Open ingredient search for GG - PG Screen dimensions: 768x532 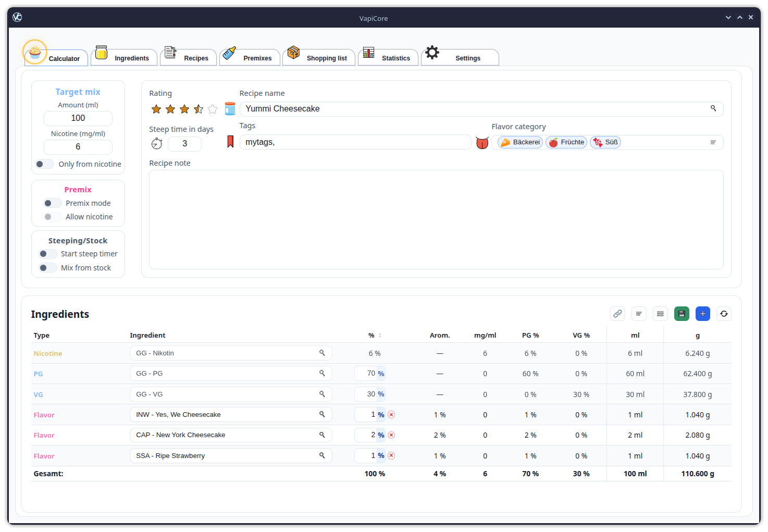tap(322, 373)
